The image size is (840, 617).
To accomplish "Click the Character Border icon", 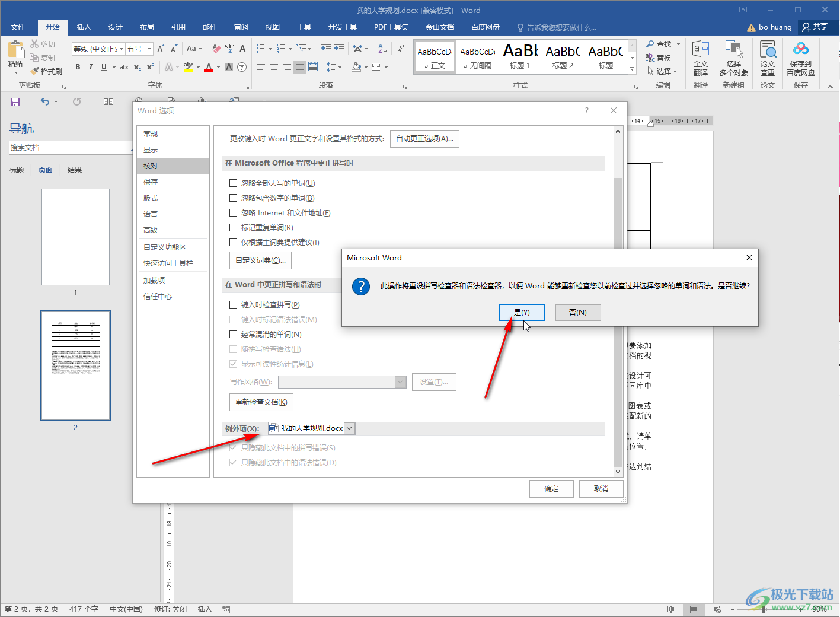I will pos(242,49).
